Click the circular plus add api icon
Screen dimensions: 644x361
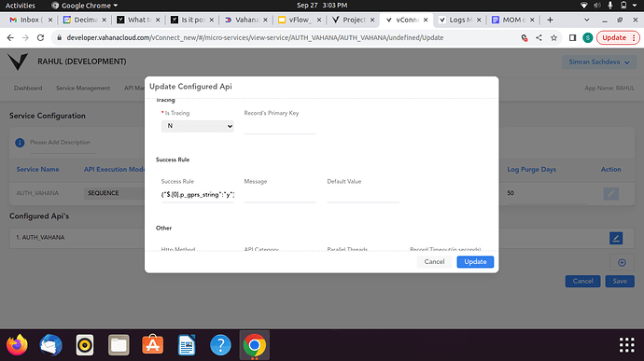pyautogui.click(x=622, y=262)
